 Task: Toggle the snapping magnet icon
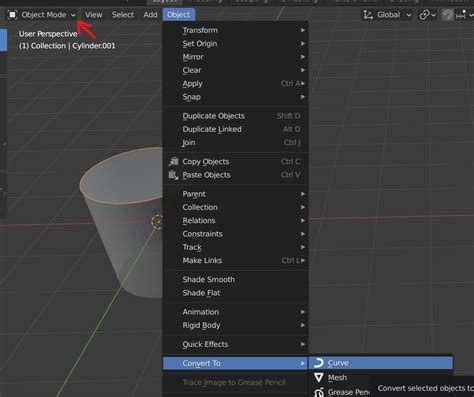(447, 15)
